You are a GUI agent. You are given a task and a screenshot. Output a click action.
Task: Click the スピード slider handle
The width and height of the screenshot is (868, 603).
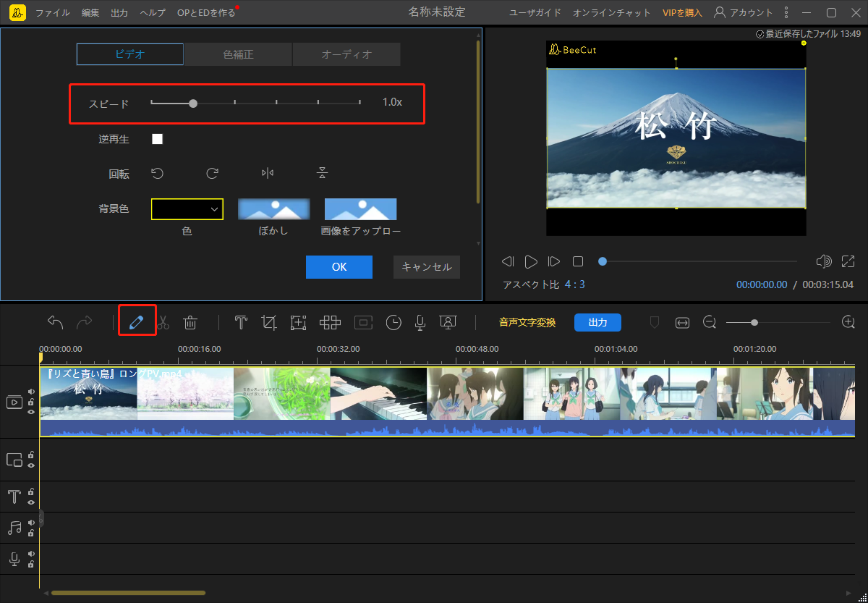click(193, 103)
